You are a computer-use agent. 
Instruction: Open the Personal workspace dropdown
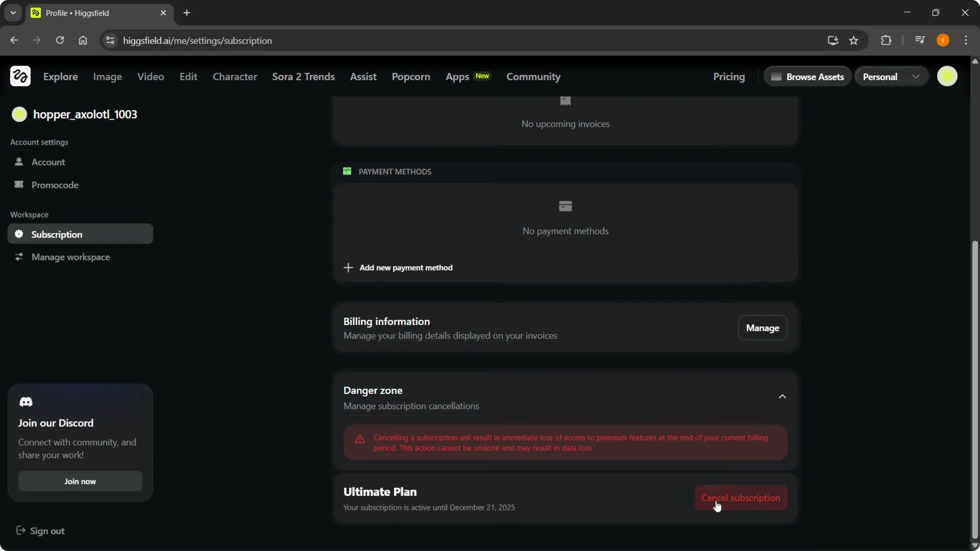click(891, 76)
